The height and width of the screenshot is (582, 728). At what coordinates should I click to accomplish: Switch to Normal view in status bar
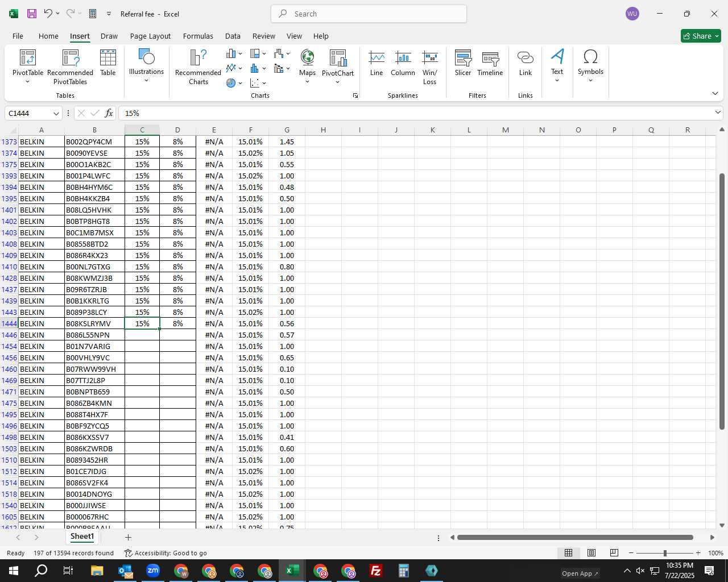point(568,553)
